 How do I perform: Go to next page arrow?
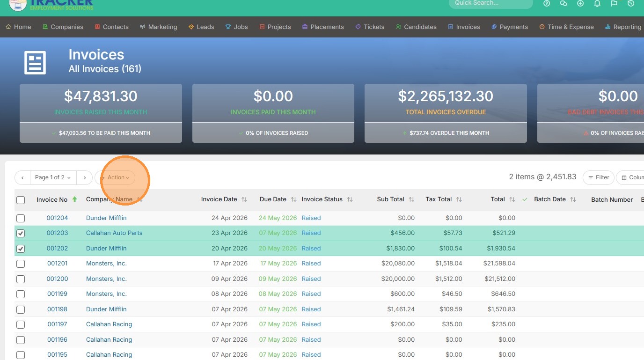(84, 178)
